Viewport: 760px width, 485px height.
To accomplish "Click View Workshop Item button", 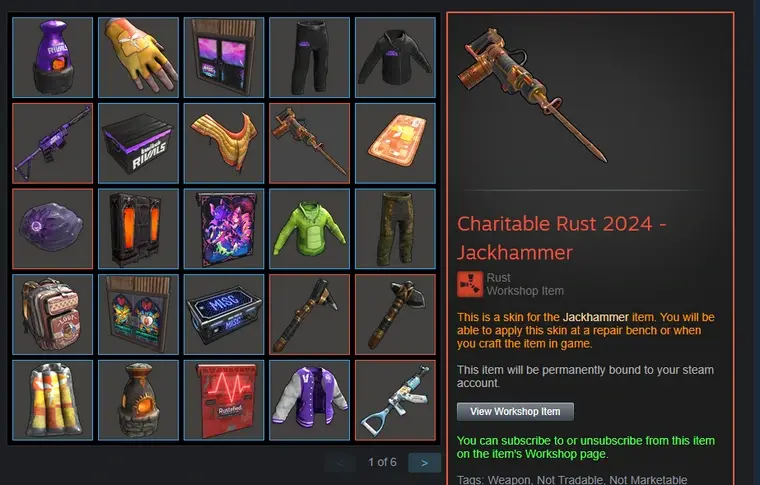I will pyautogui.click(x=515, y=411).
